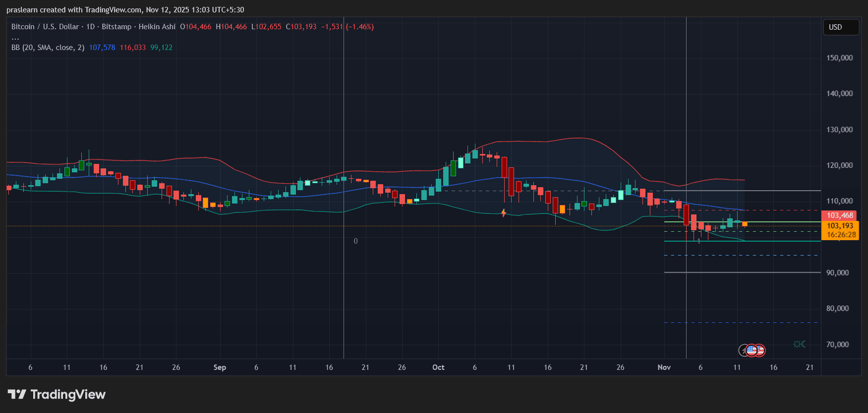
Task: Click the sun and moon theme icon
Action: (x=799, y=344)
